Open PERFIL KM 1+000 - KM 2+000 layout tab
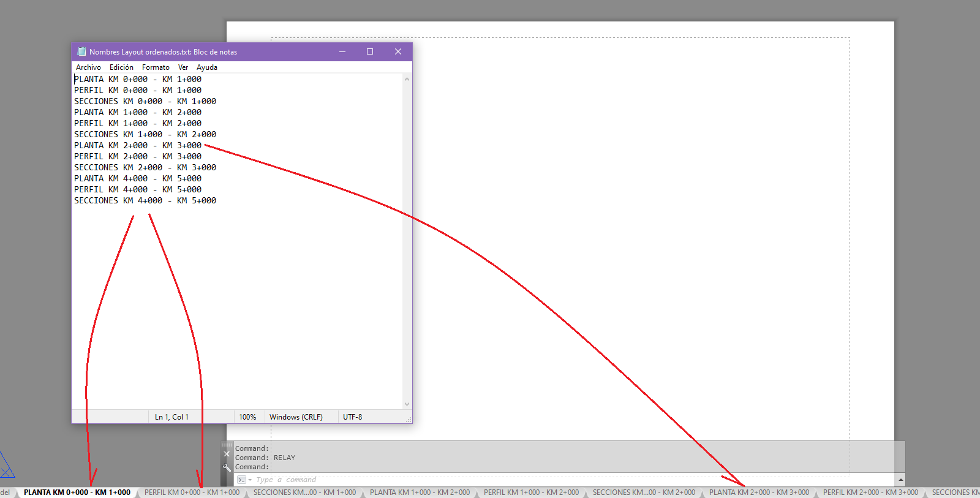This screenshot has width=980, height=498. point(531,492)
